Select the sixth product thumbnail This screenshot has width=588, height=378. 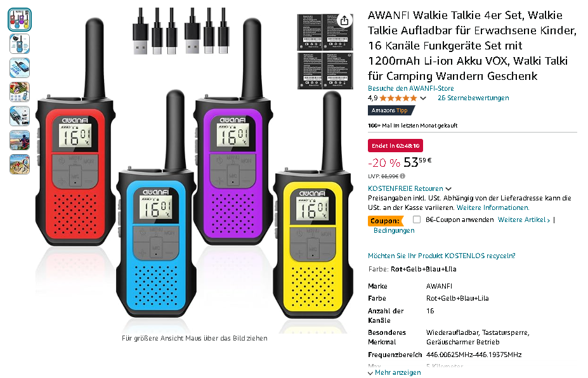pos(20,140)
